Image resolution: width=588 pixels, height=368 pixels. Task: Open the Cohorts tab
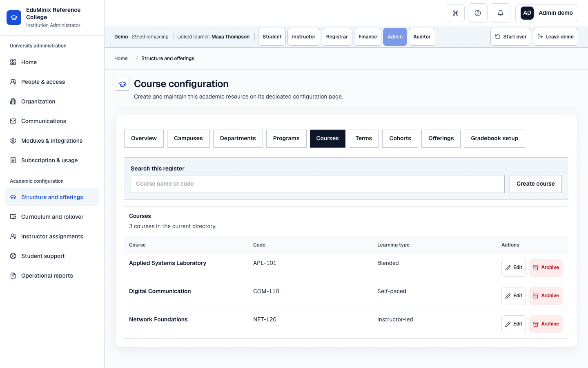click(x=400, y=139)
